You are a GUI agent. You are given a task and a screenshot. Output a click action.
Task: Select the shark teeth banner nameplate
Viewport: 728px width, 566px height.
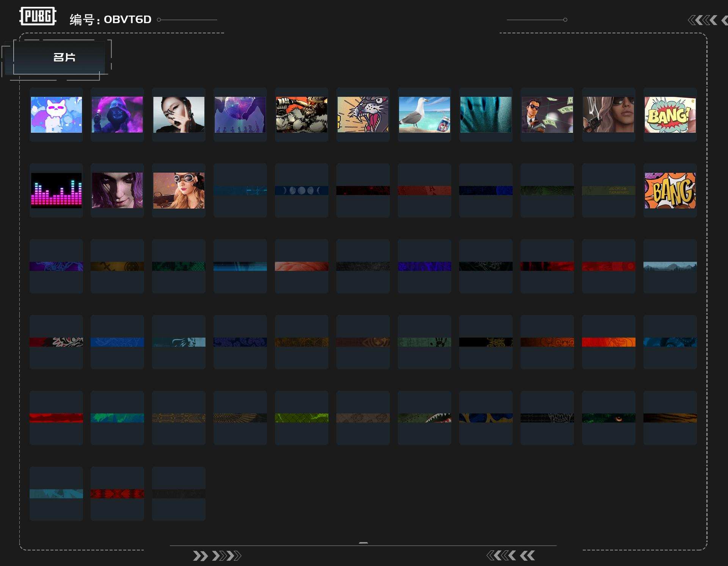pyautogui.click(x=424, y=418)
